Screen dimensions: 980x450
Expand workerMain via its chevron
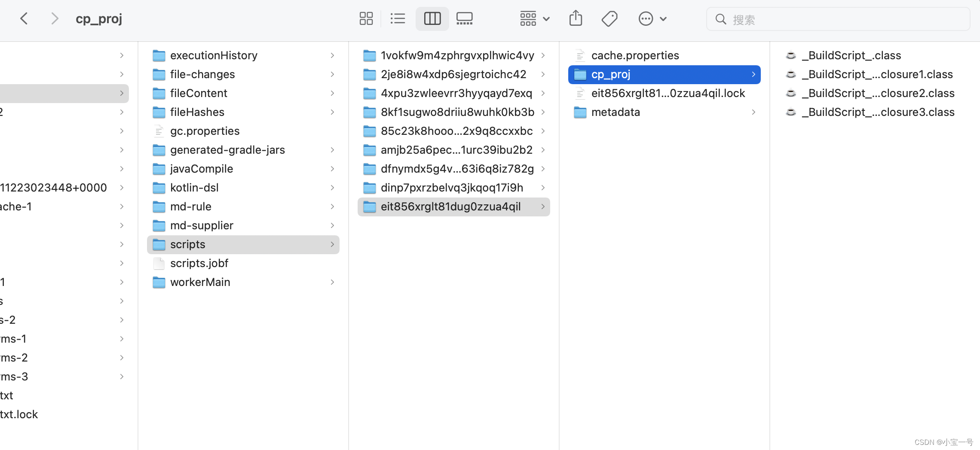(332, 282)
